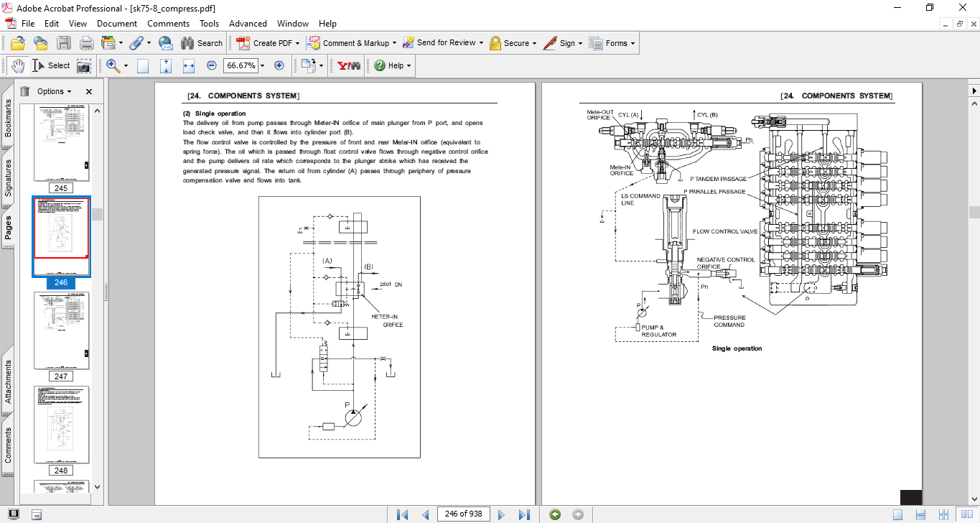This screenshot has height=523, width=980.
Task: Select the Hand tool
Action: (x=18, y=65)
